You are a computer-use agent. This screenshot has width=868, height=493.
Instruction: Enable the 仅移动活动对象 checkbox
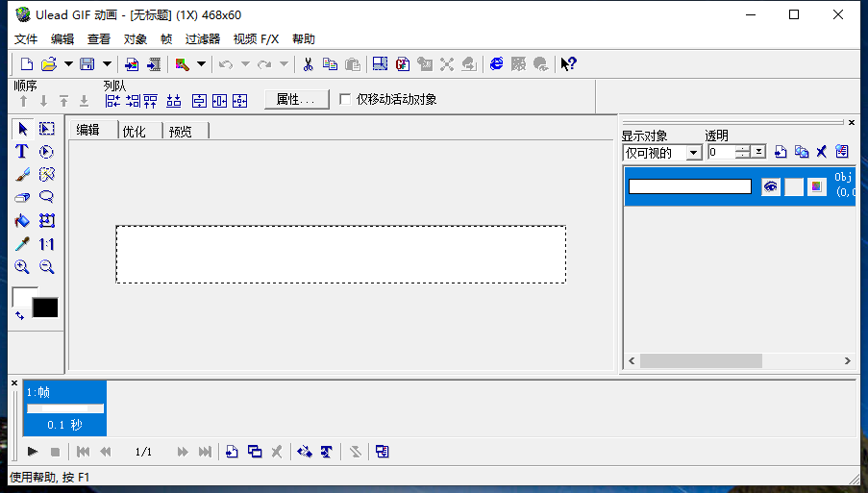point(345,100)
